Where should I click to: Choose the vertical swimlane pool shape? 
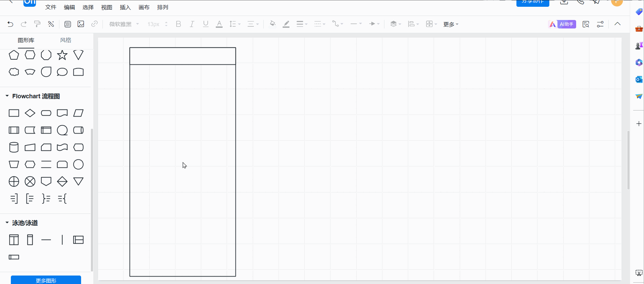click(14, 240)
